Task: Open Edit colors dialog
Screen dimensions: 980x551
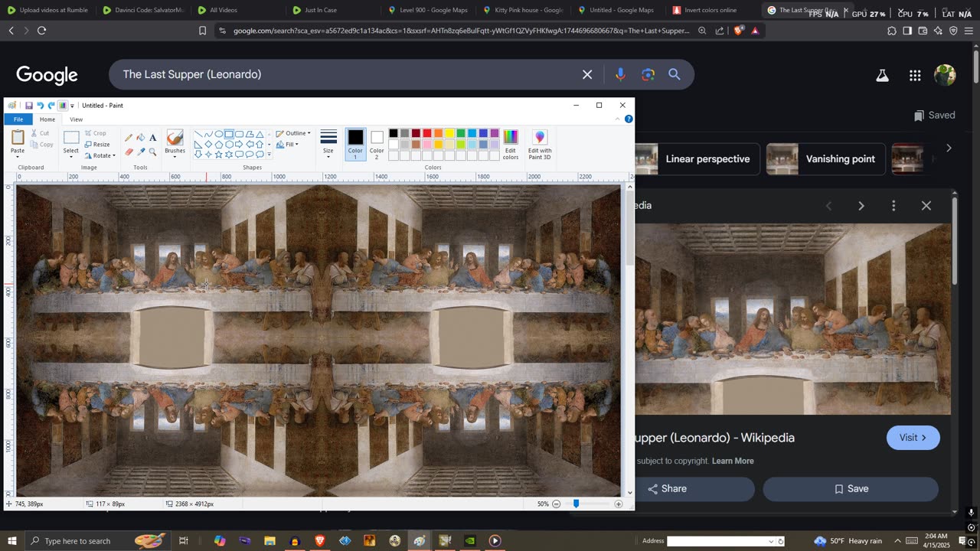Action: click(x=511, y=144)
